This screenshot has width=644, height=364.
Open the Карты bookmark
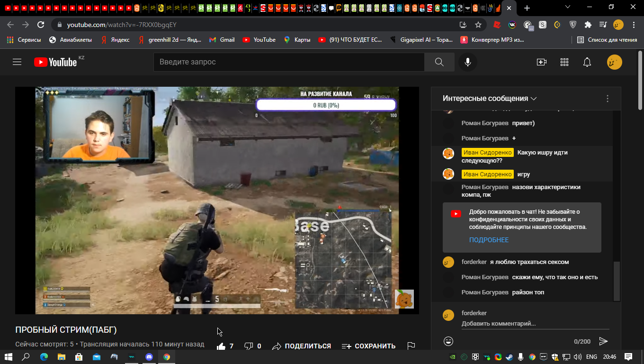coord(297,40)
